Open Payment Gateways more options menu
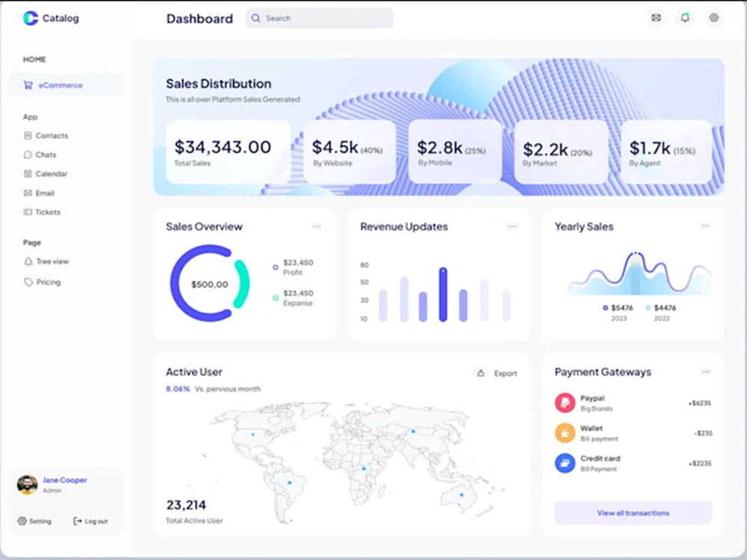 (x=706, y=371)
